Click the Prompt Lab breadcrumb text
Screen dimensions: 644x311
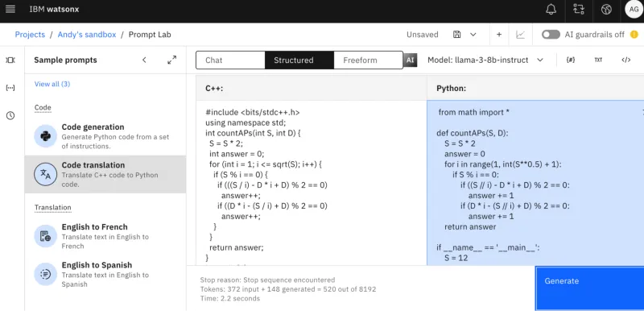pyautogui.click(x=150, y=35)
